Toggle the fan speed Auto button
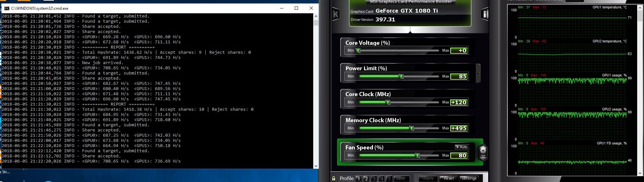The width and height of the screenshot is (644, 182). coord(461,147)
